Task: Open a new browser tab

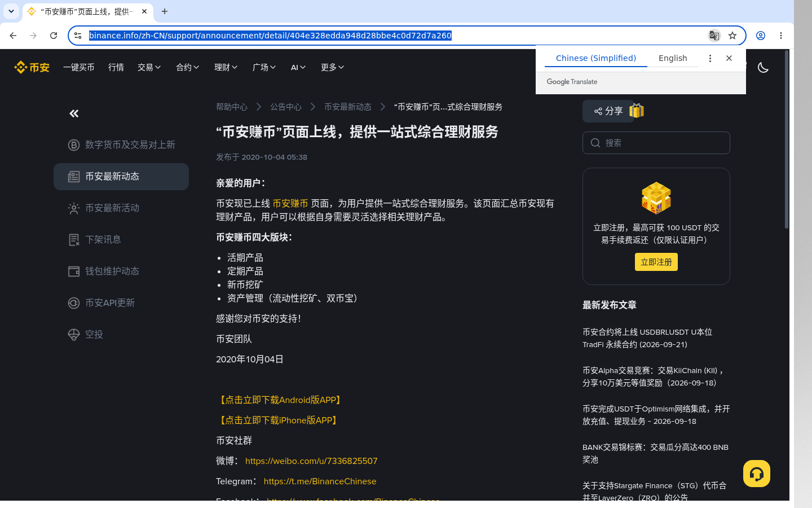Action: [x=165, y=11]
